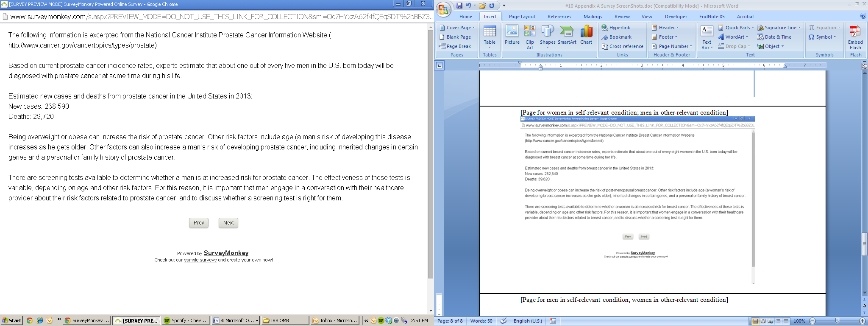Insert Date & Time
The height and width of the screenshot is (326, 868).
click(x=774, y=37)
